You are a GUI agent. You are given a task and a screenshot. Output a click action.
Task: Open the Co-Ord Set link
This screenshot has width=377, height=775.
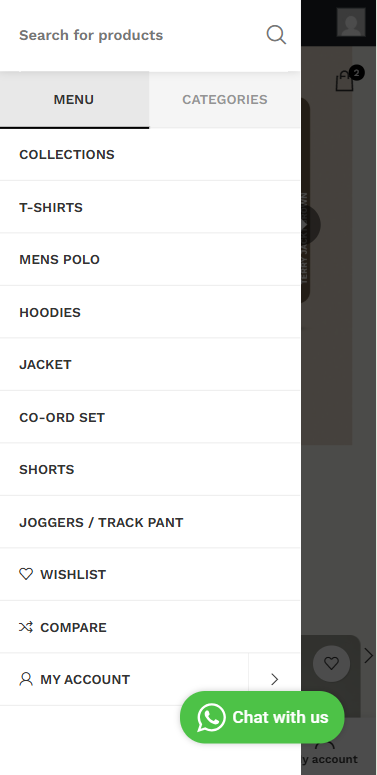click(x=150, y=417)
